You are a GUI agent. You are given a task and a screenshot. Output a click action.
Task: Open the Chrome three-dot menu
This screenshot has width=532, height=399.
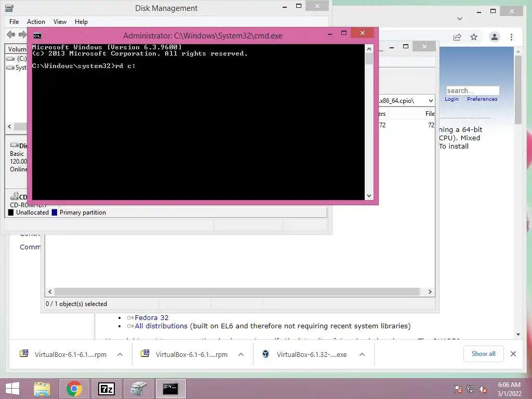pos(511,37)
